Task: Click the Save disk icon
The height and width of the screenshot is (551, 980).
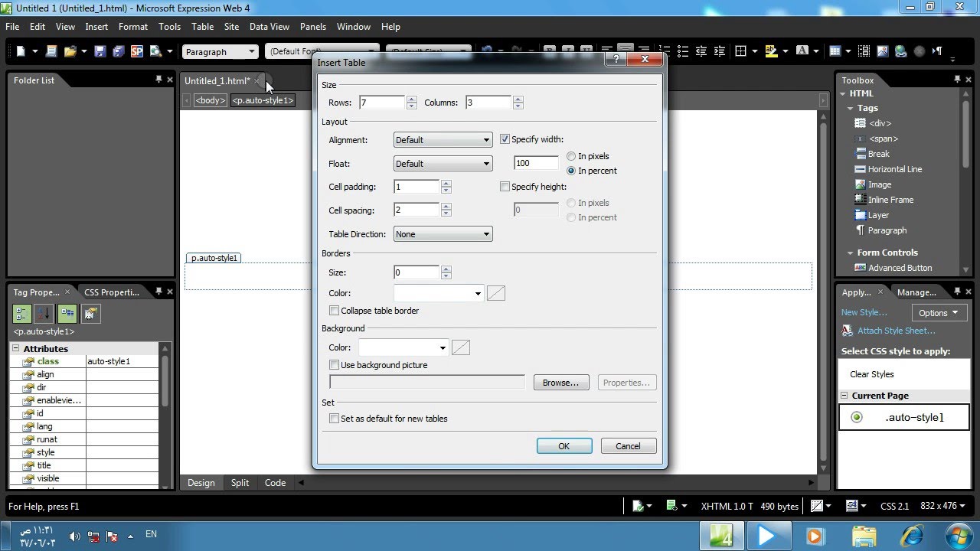Action: coord(100,51)
